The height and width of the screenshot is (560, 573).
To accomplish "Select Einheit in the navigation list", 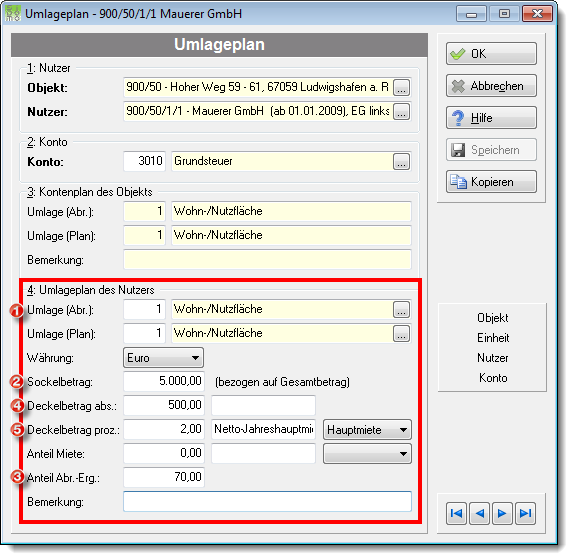I will (493, 338).
